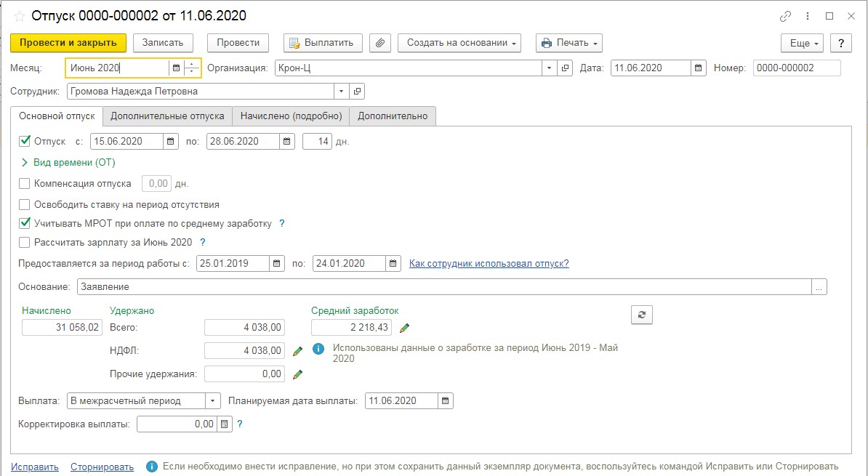Screen dimensions: 868x476
Task: Open the Создать на основании dropdown
Action: click(459, 43)
